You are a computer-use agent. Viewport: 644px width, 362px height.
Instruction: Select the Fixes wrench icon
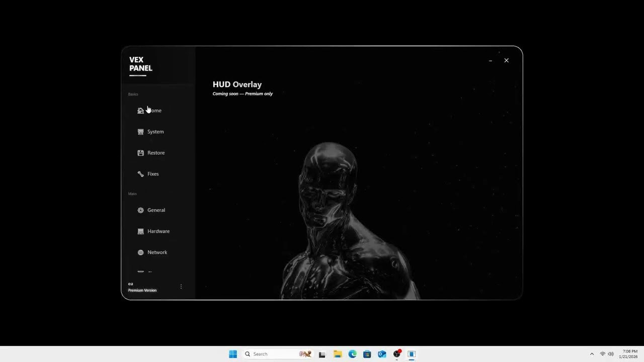[x=140, y=173]
